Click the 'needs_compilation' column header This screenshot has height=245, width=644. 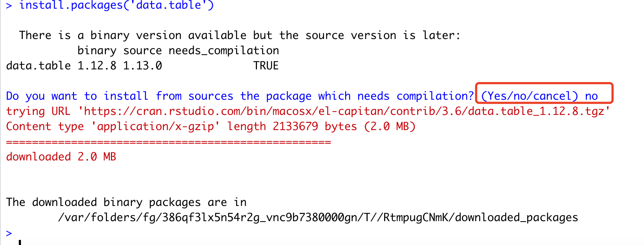point(224,51)
